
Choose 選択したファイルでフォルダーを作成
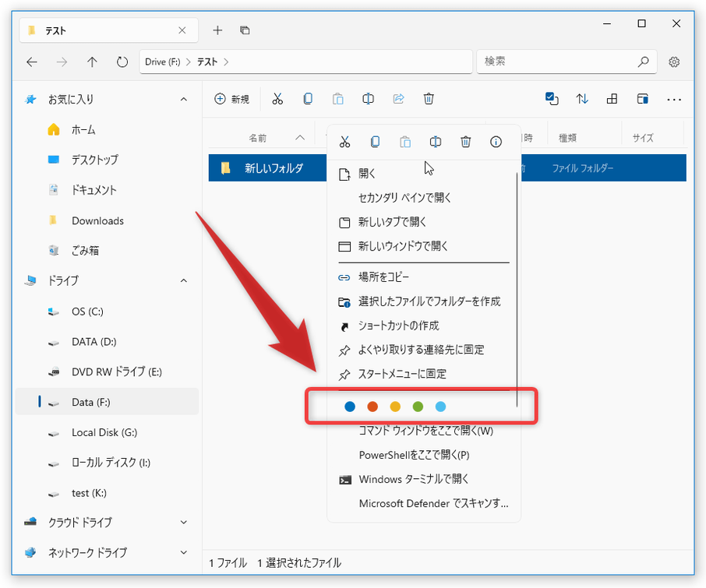423,301
